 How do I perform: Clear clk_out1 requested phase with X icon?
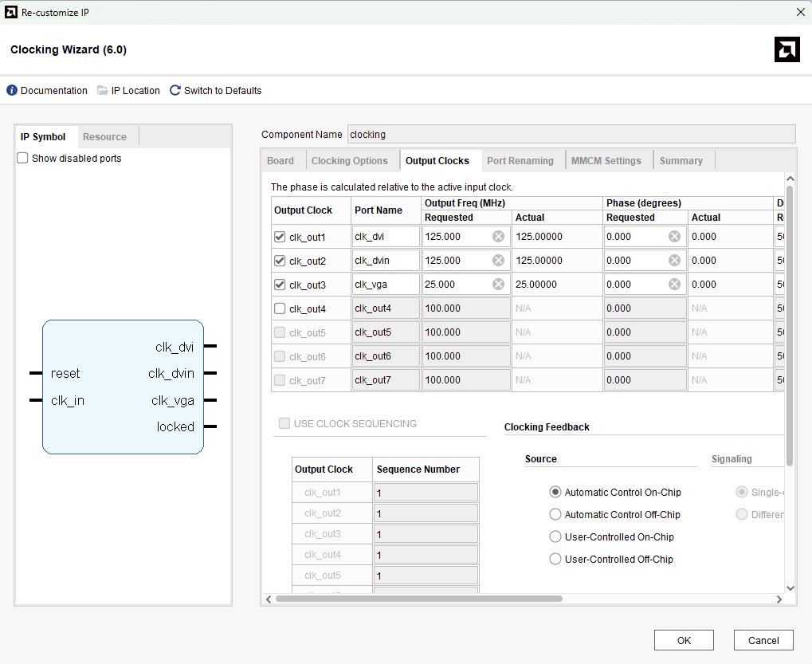674,237
